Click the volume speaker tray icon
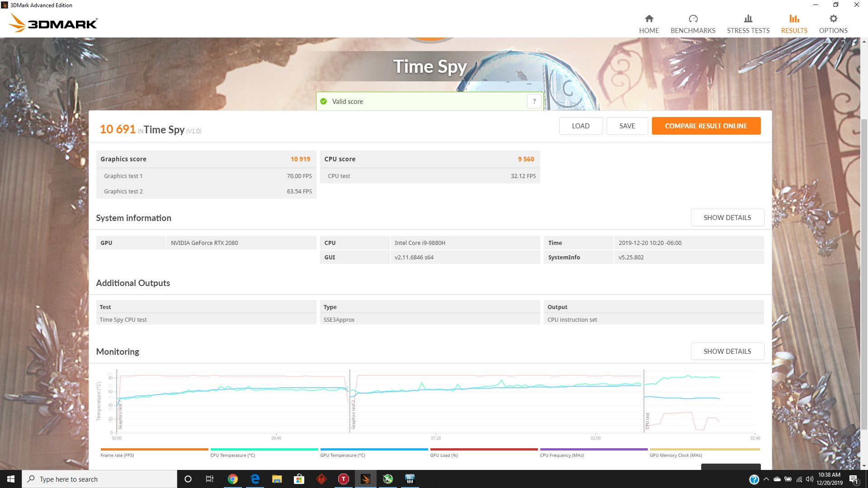868x488 pixels. (810, 479)
